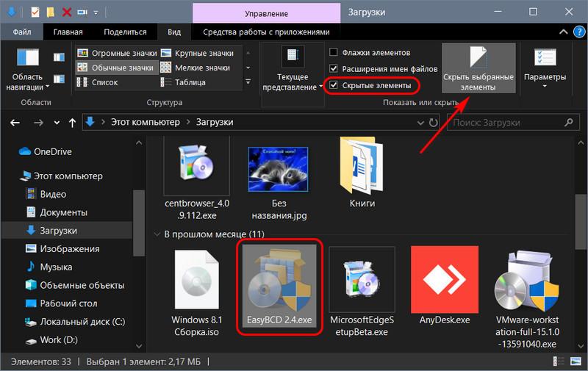Click Загрузки in the address path

click(215, 122)
